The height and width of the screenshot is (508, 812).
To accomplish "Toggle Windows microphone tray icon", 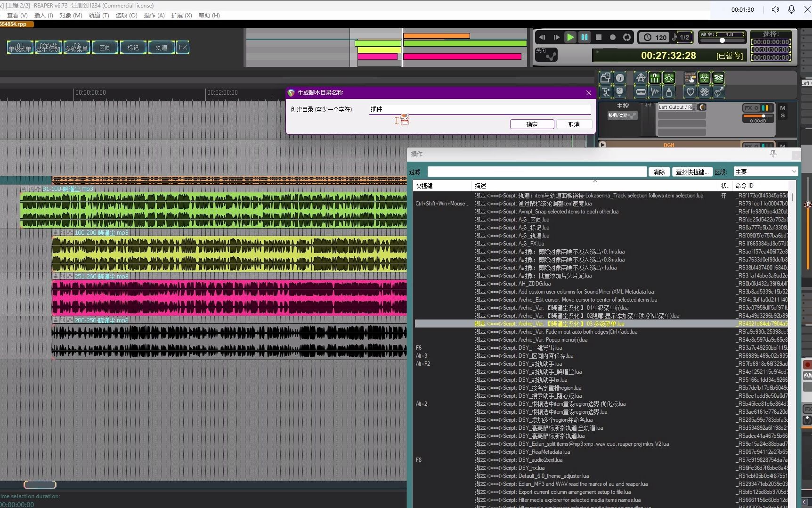I will [x=791, y=9].
